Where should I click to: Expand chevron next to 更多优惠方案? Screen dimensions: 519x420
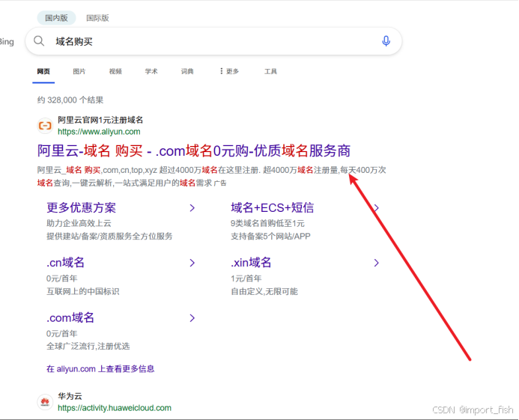tap(192, 208)
